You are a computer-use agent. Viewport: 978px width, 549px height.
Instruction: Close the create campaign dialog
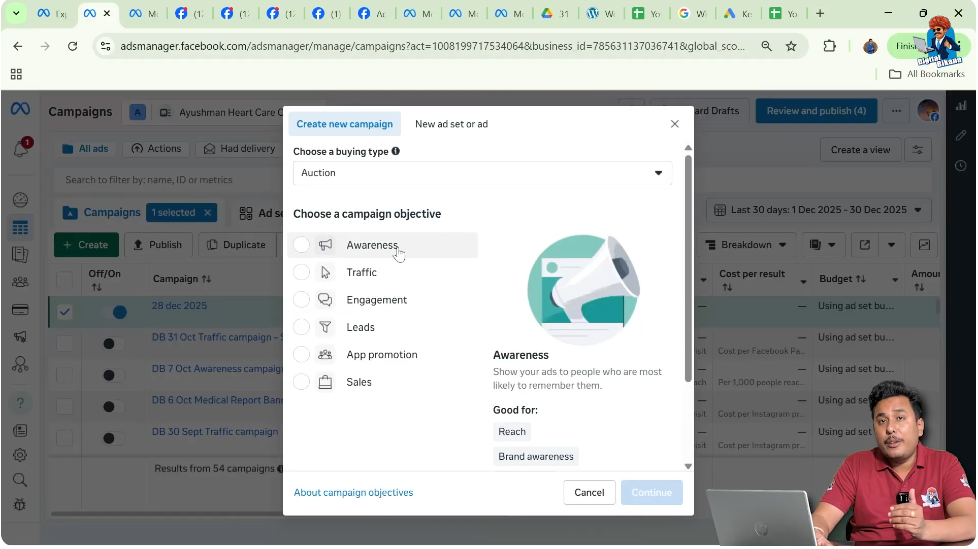tap(674, 124)
